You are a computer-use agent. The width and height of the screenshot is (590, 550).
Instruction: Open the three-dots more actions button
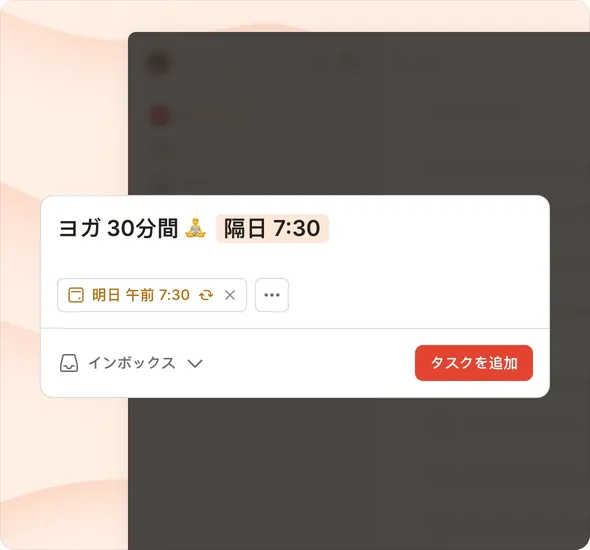272,295
